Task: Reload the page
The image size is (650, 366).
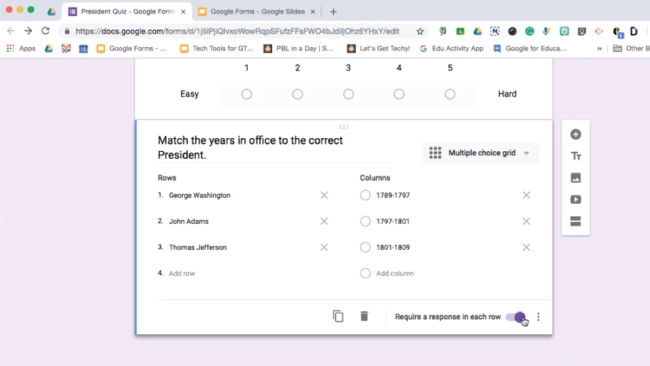Action: click(x=45, y=31)
